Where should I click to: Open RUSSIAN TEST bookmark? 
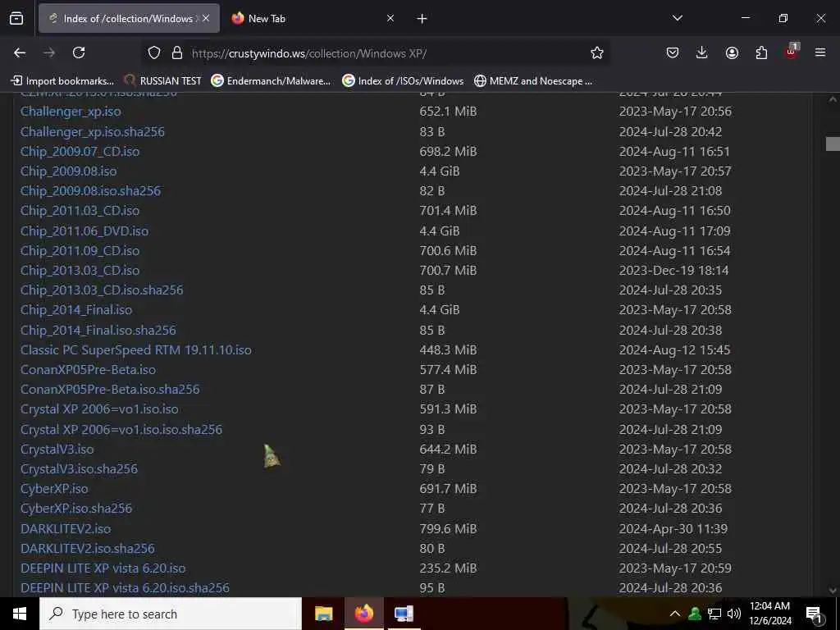[x=163, y=81]
